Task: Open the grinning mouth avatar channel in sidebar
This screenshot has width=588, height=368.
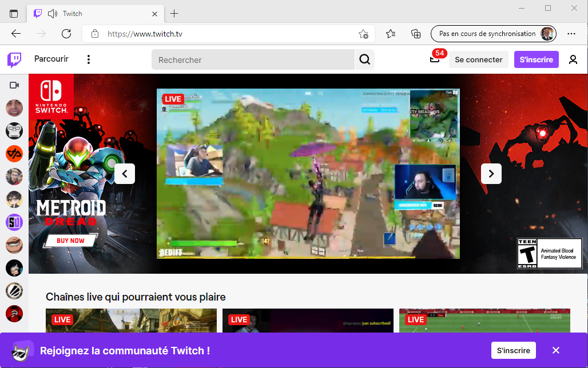Action: coord(14,246)
